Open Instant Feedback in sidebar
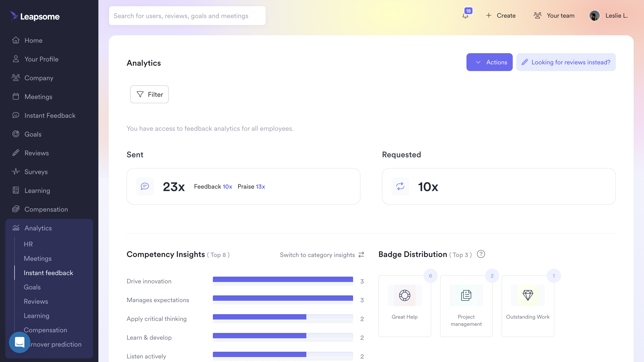 tap(50, 116)
